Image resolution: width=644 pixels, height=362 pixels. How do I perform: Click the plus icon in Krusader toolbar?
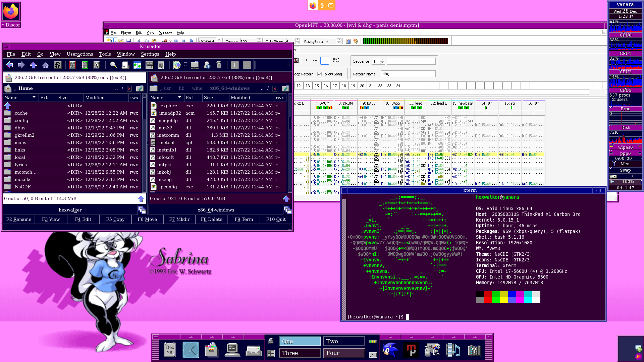pyautogui.click(x=234, y=65)
